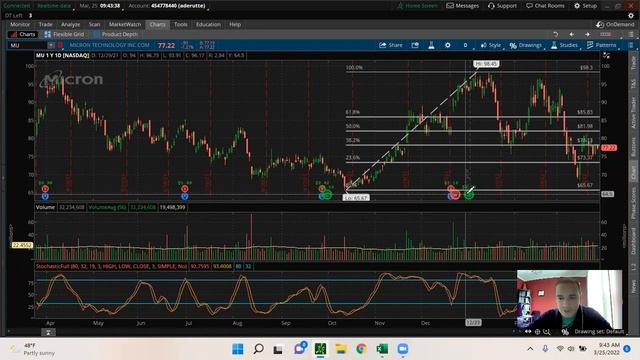Open the Dashboard side panel tab

pyautogui.click(x=634, y=241)
